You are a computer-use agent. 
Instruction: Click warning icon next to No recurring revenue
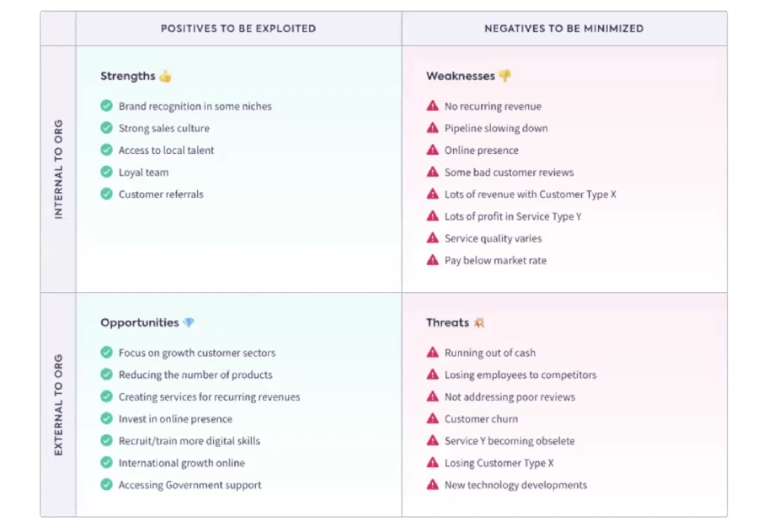click(x=433, y=107)
